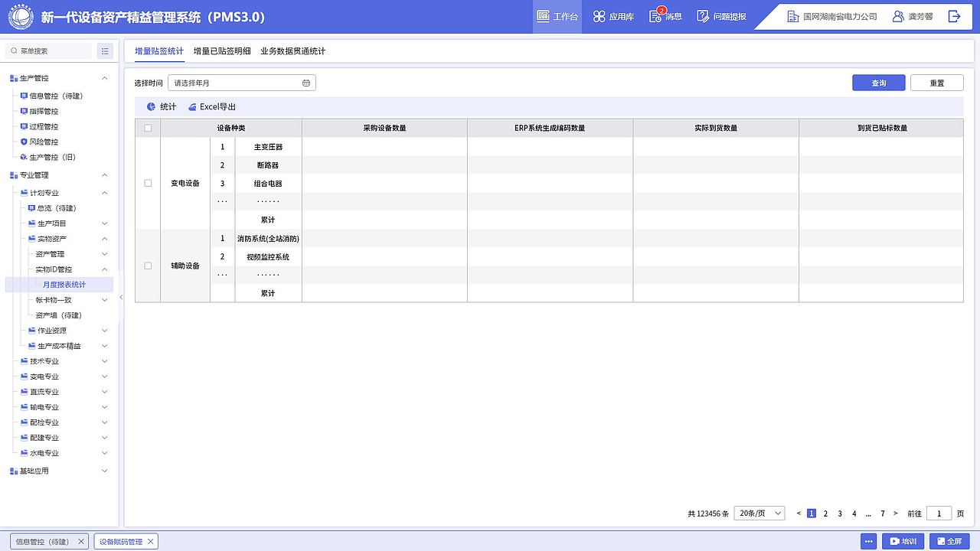Screen dimensions: 980x551
Task: Check the 辅助设备 row checkbox
Action: click(148, 266)
